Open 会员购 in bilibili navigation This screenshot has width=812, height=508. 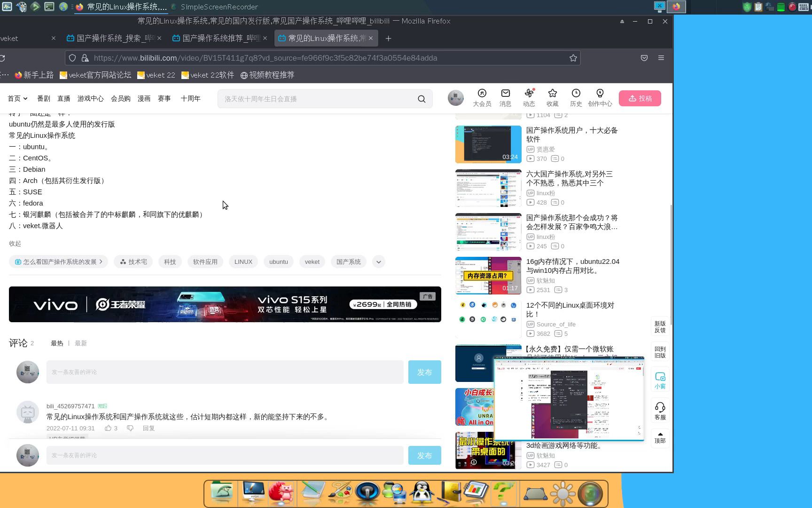[x=121, y=98]
